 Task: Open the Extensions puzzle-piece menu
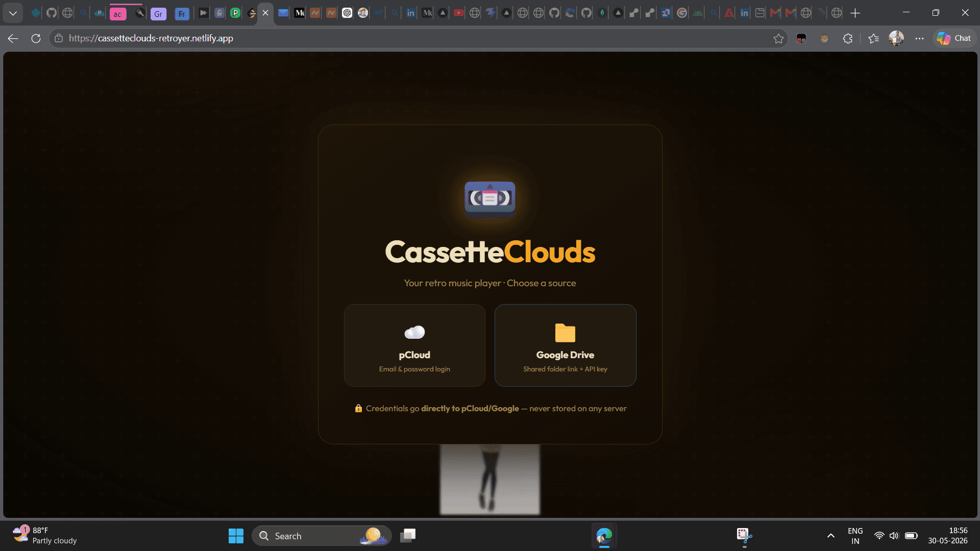click(848, 38)
